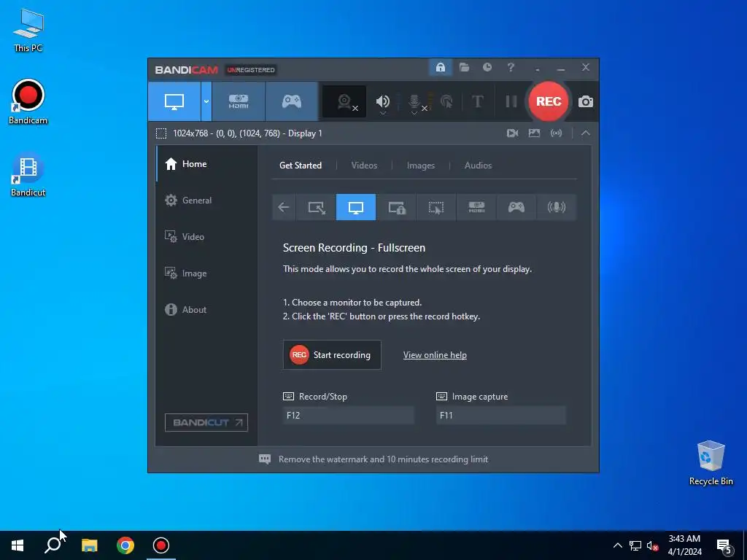Switch to Images tab
The height and width of the screenshot is (560, 747).
click(421, 166)
